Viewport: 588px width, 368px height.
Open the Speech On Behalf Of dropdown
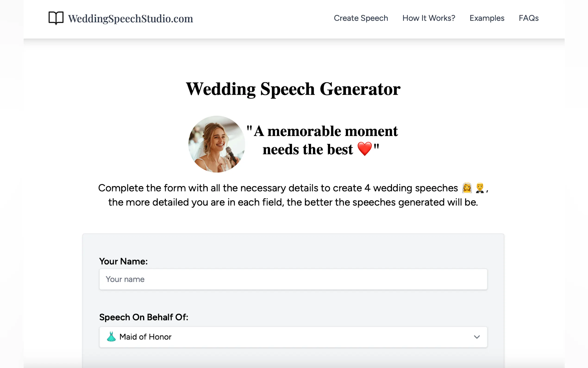(x=293, y=337)
